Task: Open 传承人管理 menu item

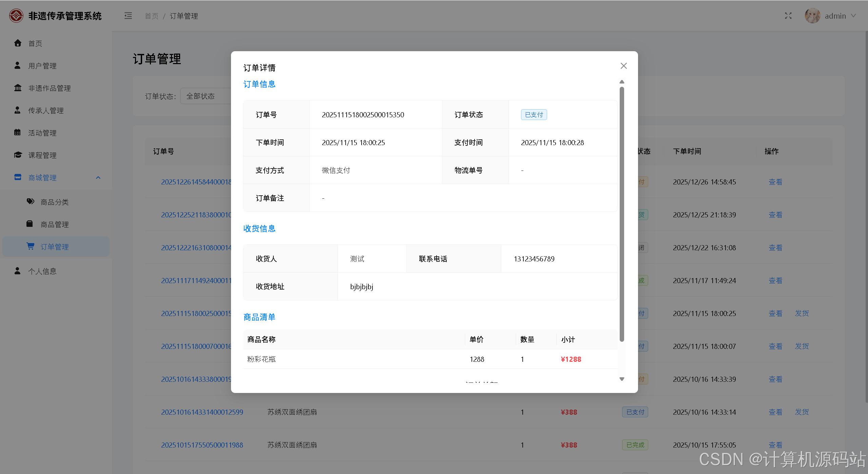Action: [x=46, y=111]
